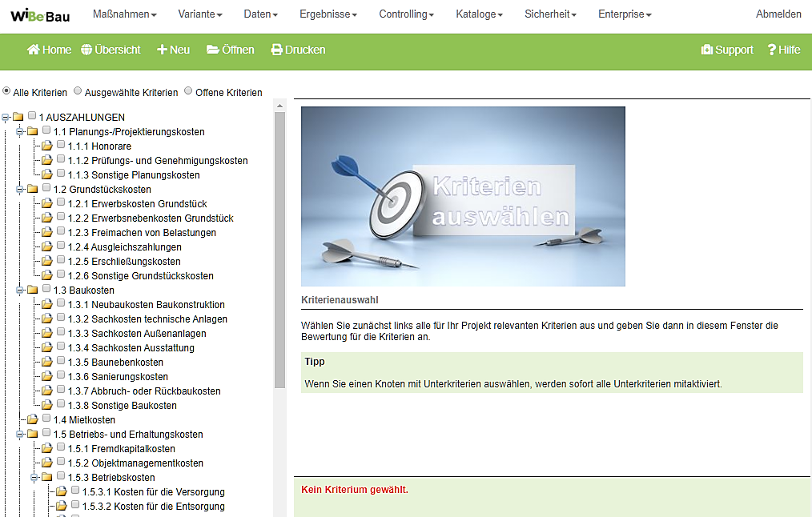
Task: Collapse the 1.3 Baukosten tree node
Action: 21,290
